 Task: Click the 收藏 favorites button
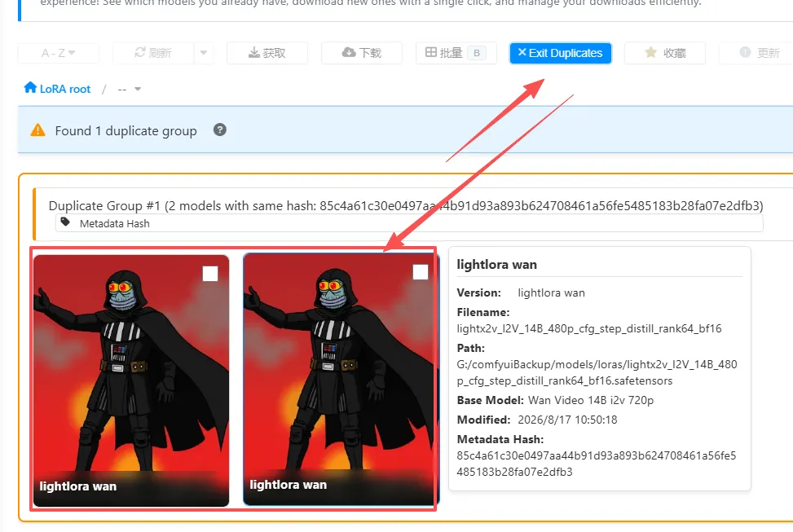pyautogui.click(x=664, y=53)
